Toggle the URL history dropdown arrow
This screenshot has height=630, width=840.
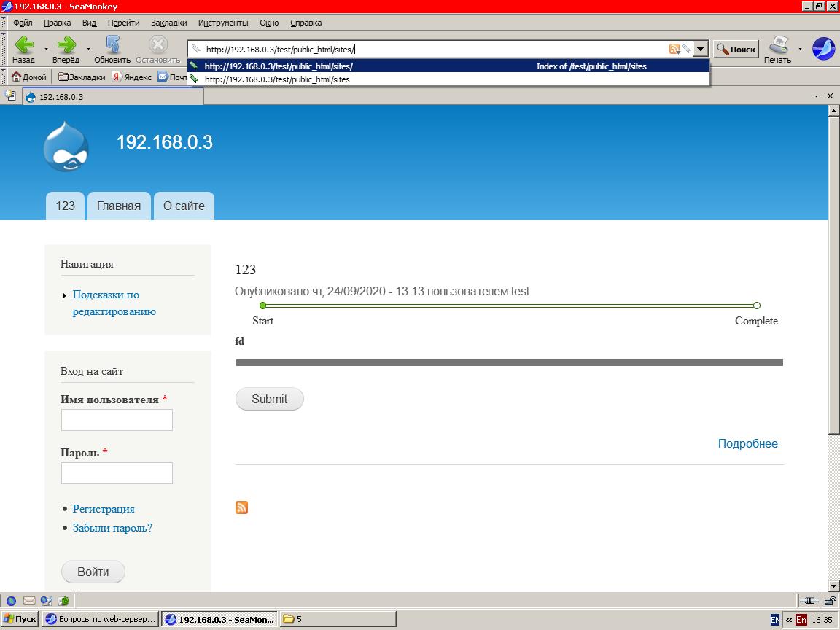(x=700, y=50)
